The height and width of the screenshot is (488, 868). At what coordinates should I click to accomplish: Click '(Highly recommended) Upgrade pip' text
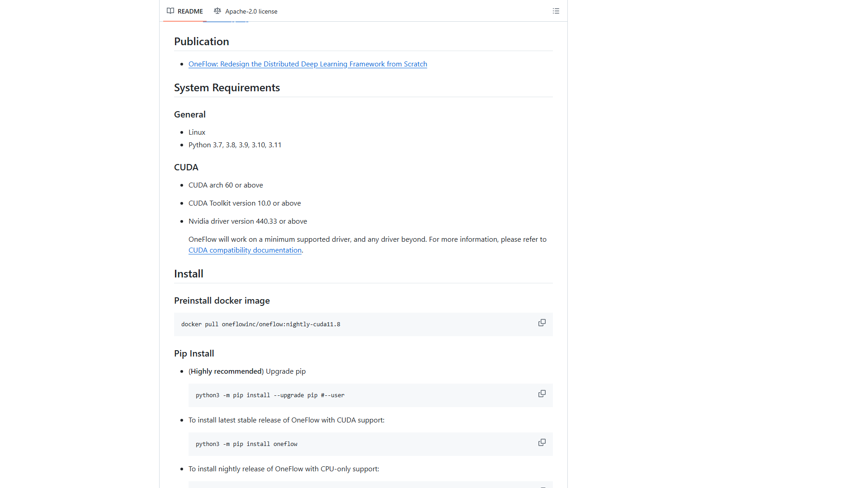(x=247, y=371)
